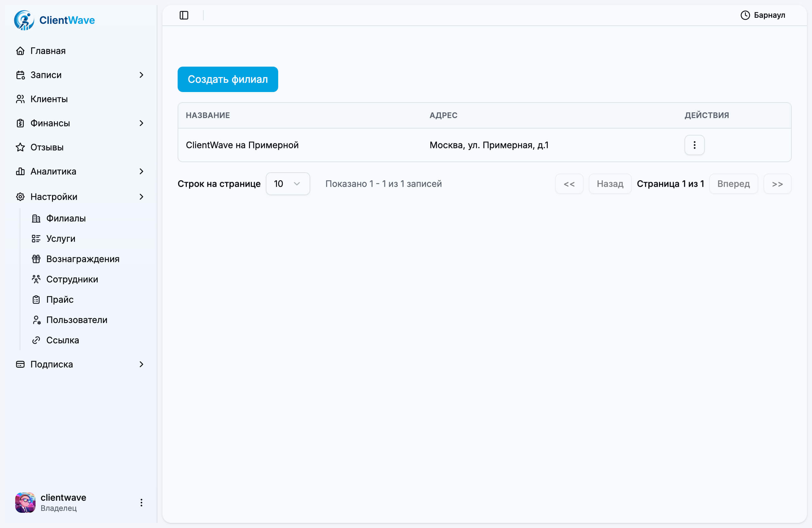The width and height of the screenshot is (812, 528).
Task: Click the Отзывы star icon
Action: click(x=21, y=148)
